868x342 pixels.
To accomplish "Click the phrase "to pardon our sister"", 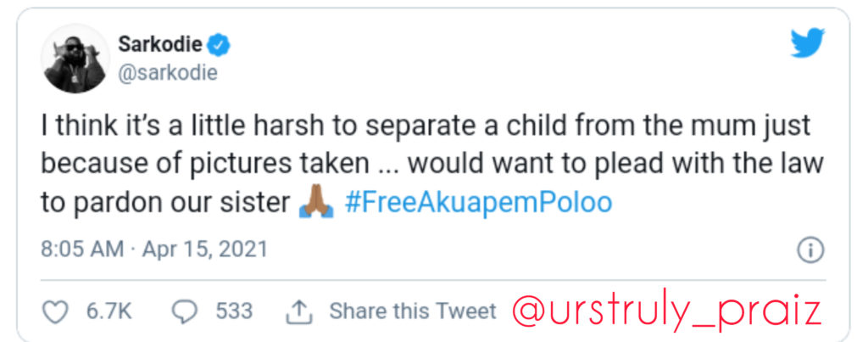I will click(x=164, y=205).
